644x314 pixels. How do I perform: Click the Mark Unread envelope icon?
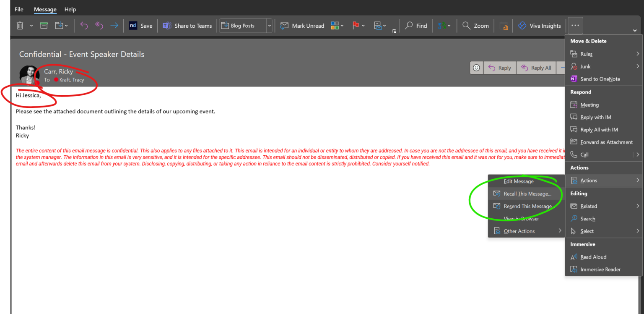coord(284,26)
